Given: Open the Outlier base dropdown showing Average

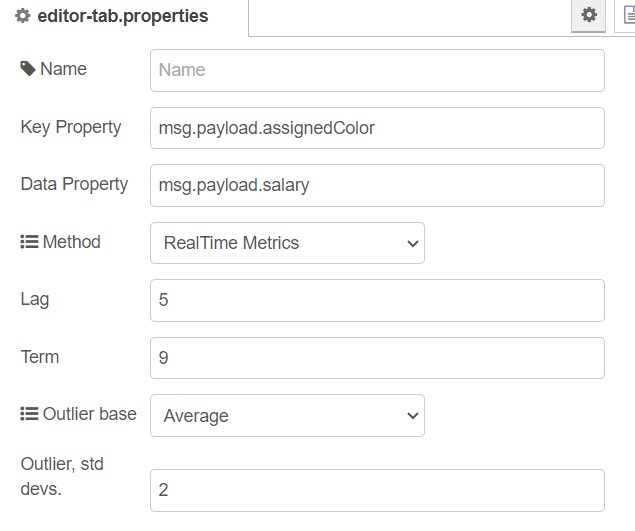Looking at the screenshot, I should click(x=287, y=415).
